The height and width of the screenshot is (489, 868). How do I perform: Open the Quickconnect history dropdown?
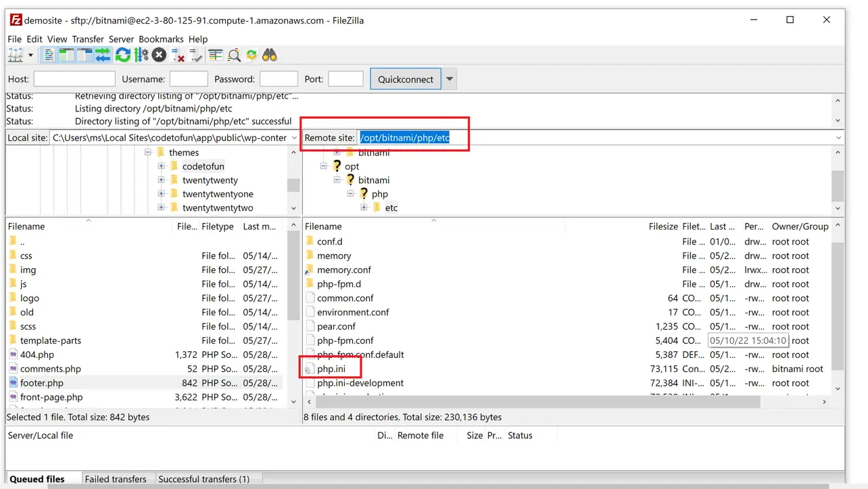(x=450, y=79)
